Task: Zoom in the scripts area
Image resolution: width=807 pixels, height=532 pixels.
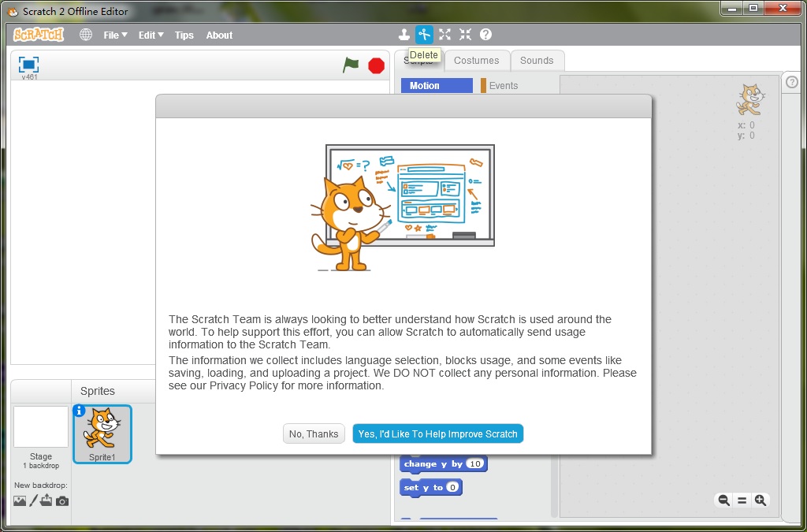Action: (x=761, y=500)
